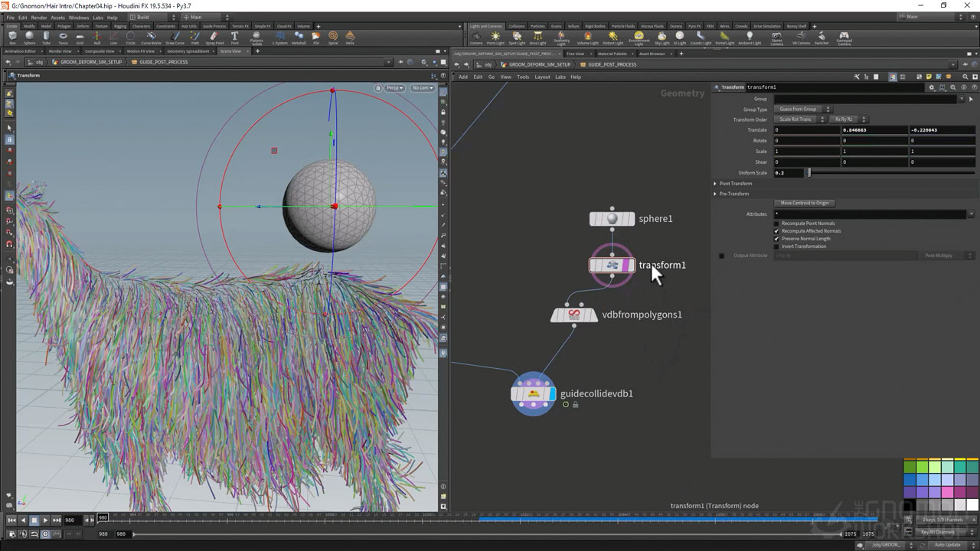Expand the Pivot Transform section
This screenshot has width=980, height=551.
(x=735, y=184)
